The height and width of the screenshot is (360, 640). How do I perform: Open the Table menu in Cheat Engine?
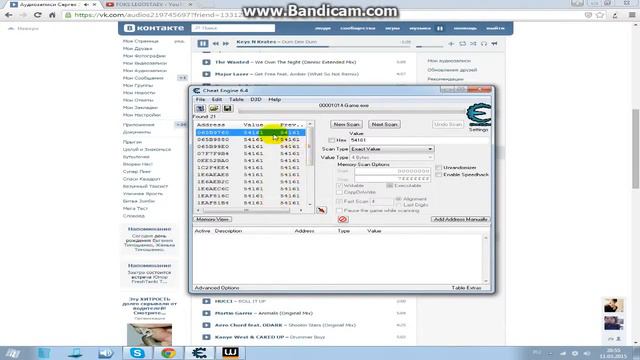click(236, 99)
